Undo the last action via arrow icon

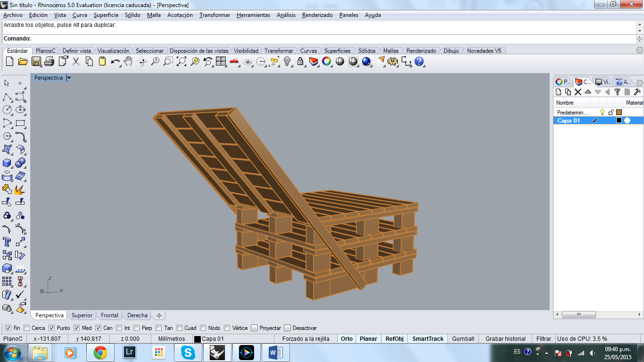[116, 61]
